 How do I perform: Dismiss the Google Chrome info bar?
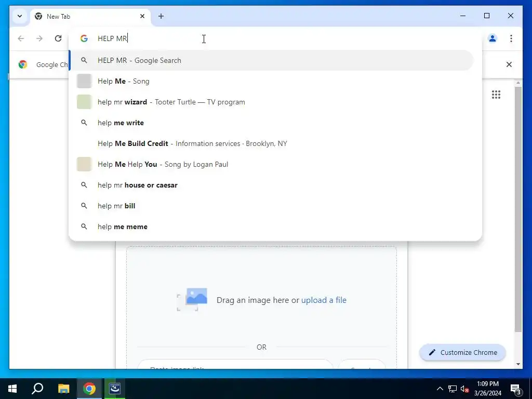509,64
